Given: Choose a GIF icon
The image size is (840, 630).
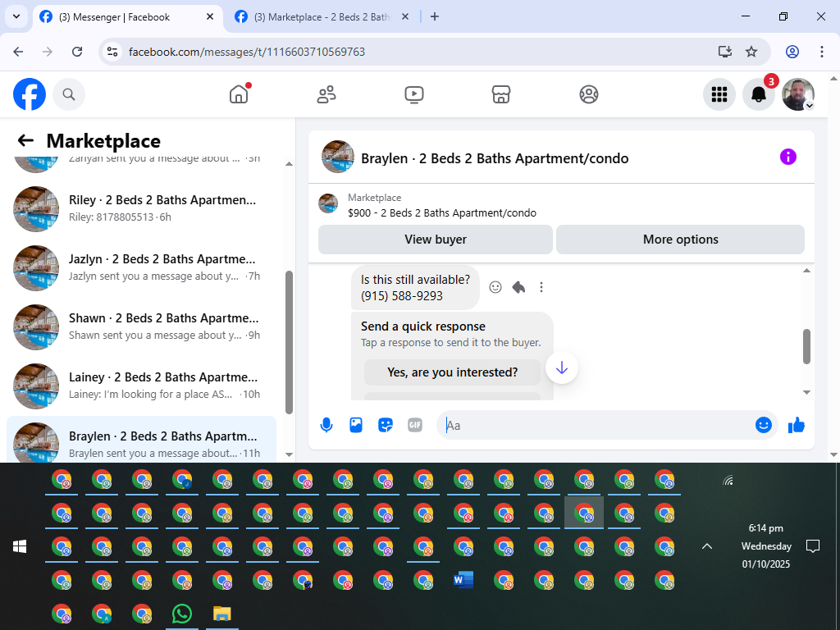Looking at the screenshot, I should click(414, 426).
